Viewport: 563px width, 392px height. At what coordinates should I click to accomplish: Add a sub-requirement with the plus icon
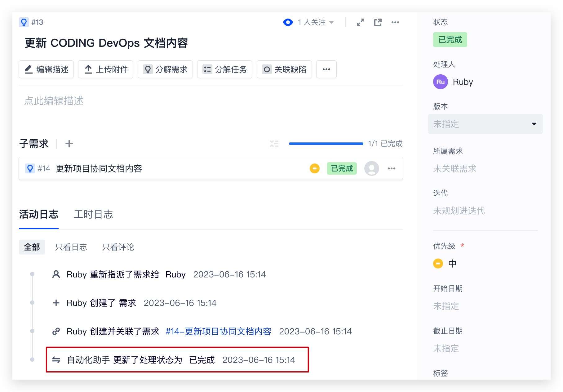[69, 144]
